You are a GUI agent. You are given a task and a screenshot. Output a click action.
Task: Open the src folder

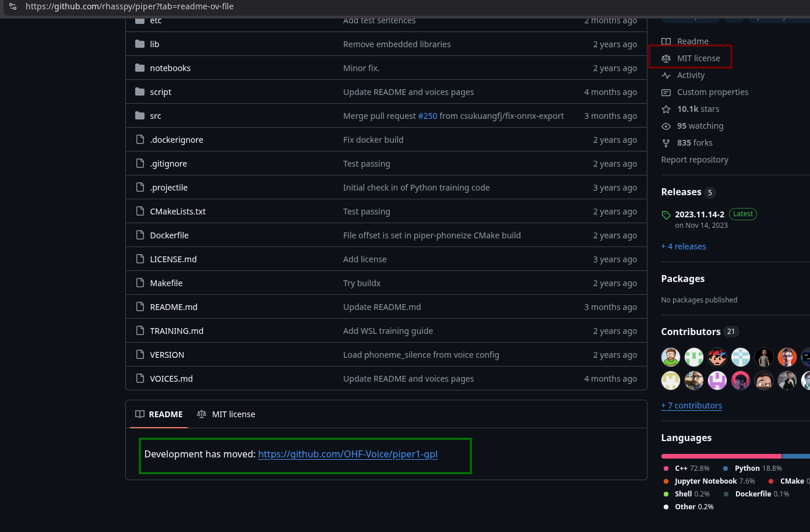coord(156,116)
